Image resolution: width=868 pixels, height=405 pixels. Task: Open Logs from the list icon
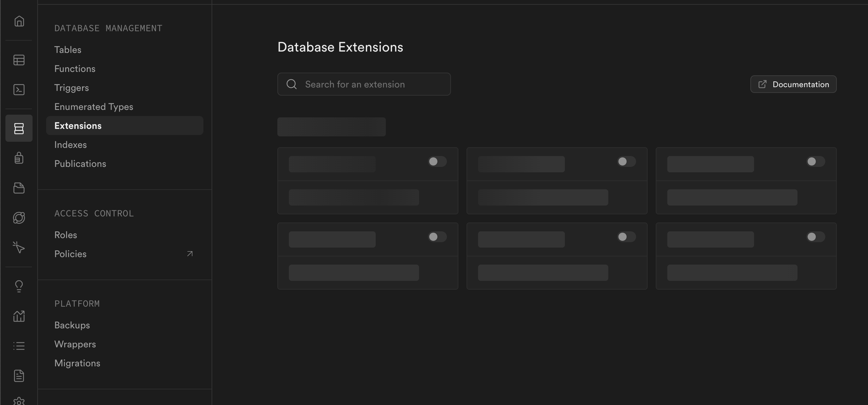point(19,346)
